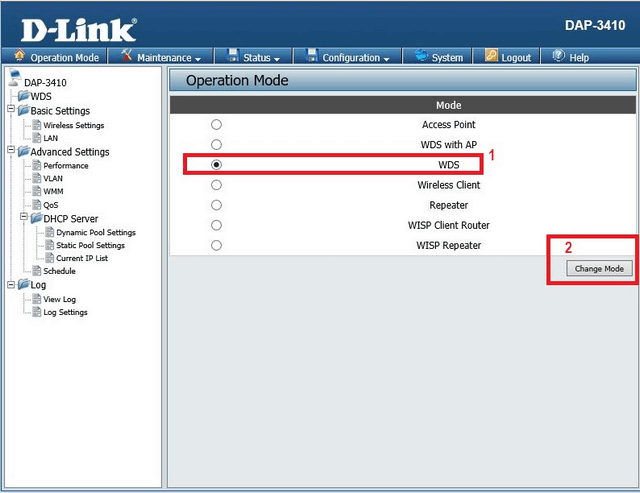Click the WDS folder icon in sidebar
Viewport: 640px width, 493px height.
pyautogui.click(x=23, y=96)
